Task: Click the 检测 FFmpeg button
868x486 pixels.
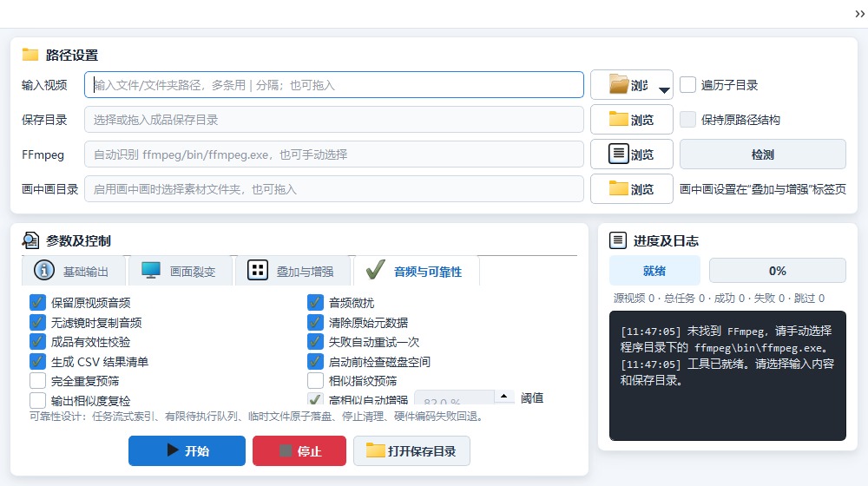Action: pos(762,154)
